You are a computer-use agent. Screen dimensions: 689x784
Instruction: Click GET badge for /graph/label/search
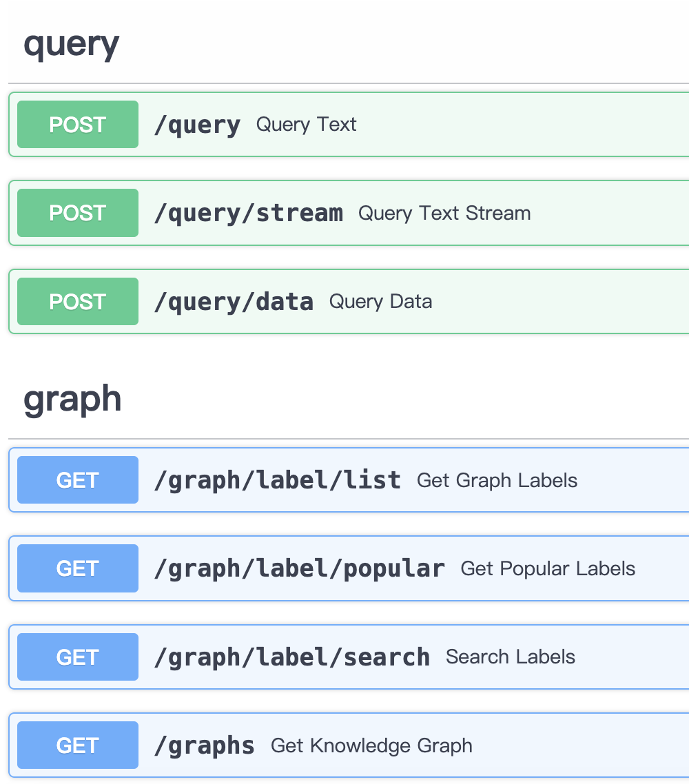pyautogui.click(x=78, y=657)
